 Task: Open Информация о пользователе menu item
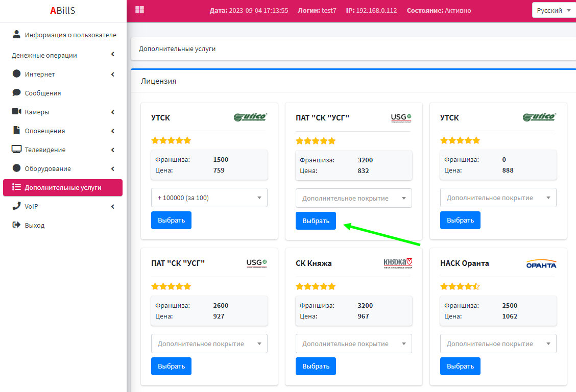pyautogui.click(x=63, y=35)
